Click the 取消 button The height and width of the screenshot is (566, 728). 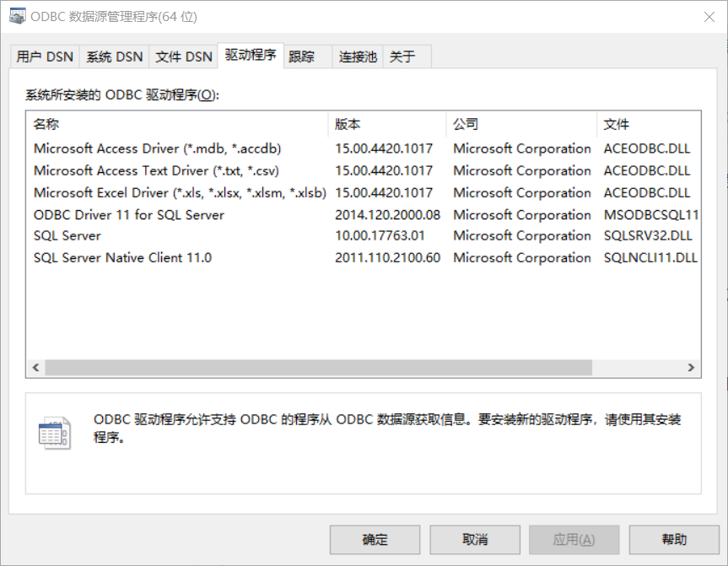pyautogui.click(x=474, y=540)
